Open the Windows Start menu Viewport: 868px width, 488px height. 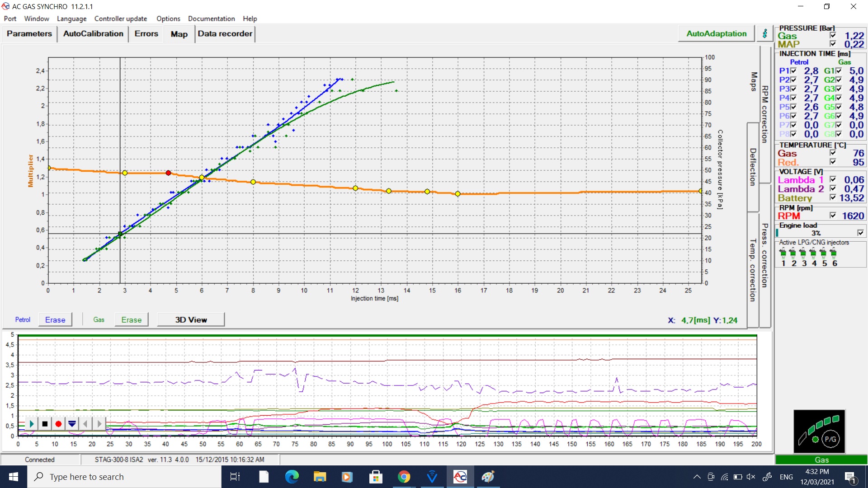(14, 477)
